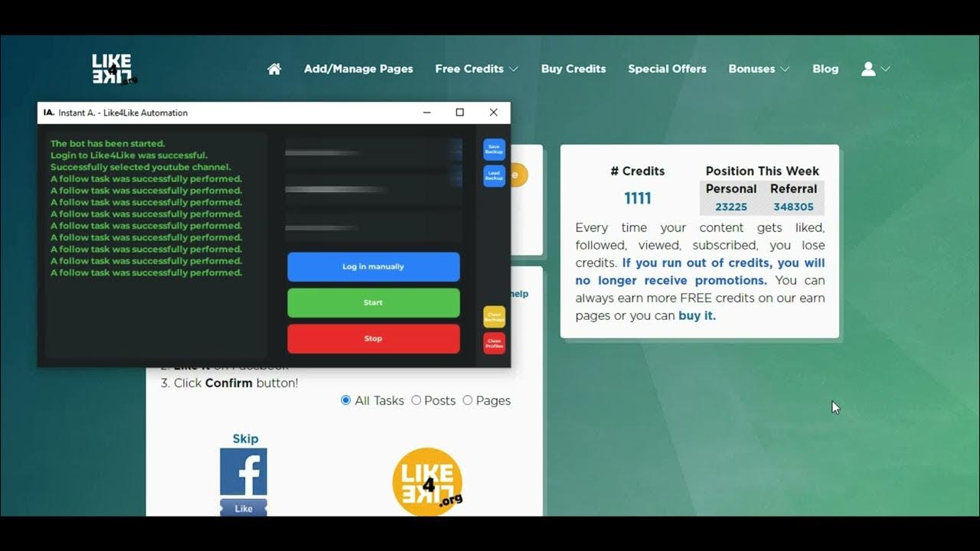This screenshot has width=980, height=551.
Task: Follow the 'buy it.' link
Action: pos(697,315)
